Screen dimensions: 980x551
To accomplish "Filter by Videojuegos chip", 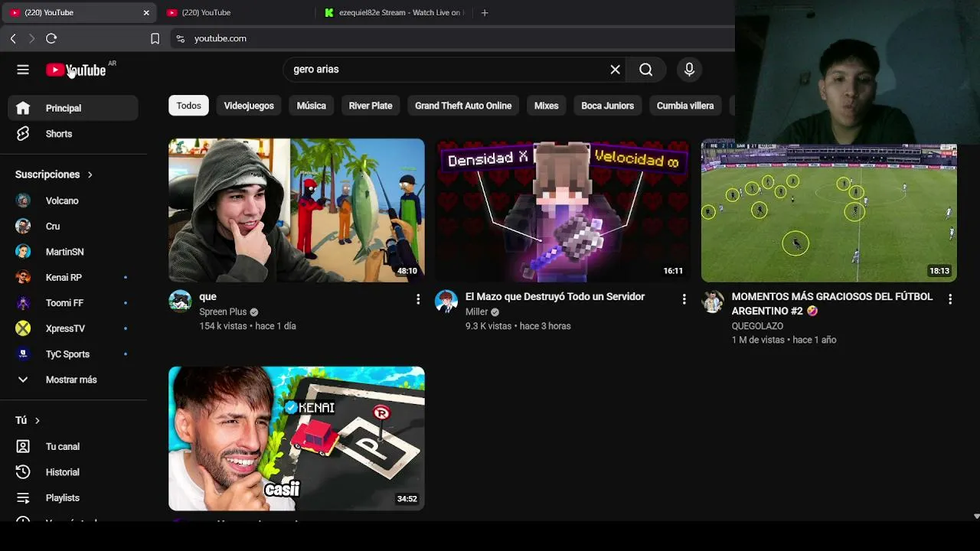I will (249, 106).
